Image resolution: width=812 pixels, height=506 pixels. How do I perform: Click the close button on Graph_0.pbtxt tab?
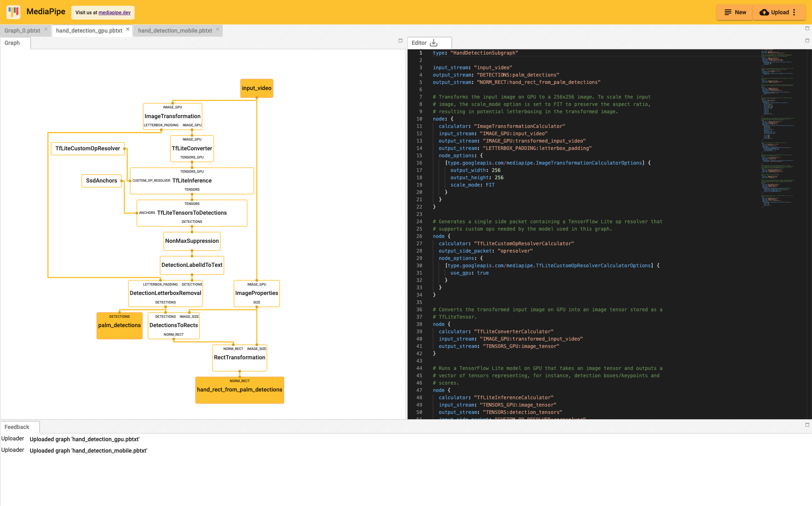[x=46, y=31]
